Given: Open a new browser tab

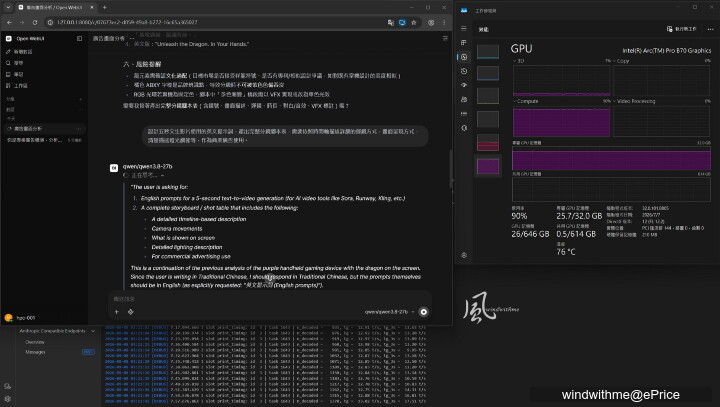Looking at the screenshot, I should [x=105, y=7].
